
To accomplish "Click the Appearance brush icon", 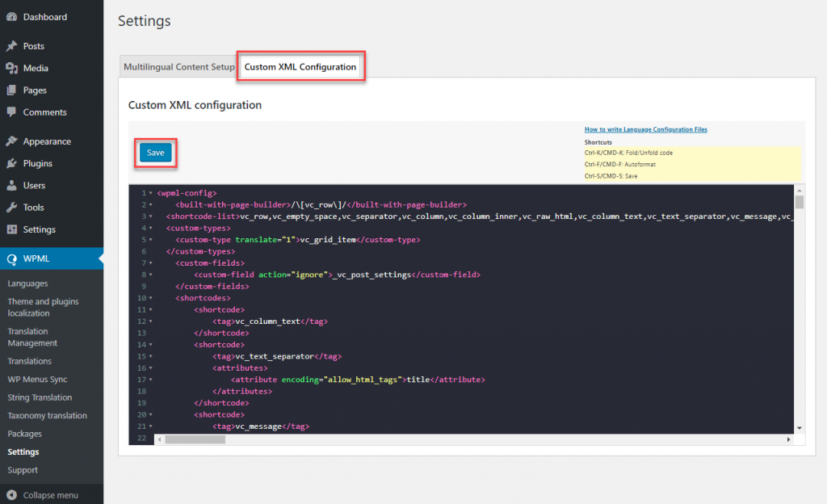I will [x=11, y=141].
